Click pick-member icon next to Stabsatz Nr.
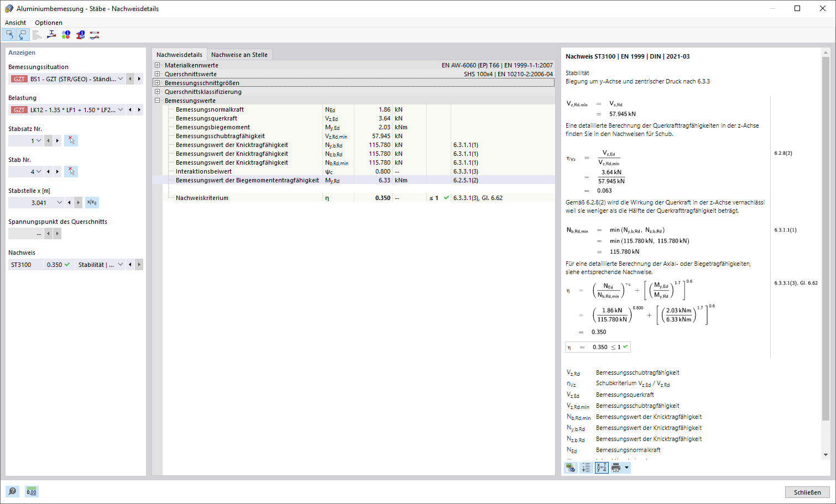The height and width of the screenshot is (504, 836). pyautogui.click(x=71, y=141)
